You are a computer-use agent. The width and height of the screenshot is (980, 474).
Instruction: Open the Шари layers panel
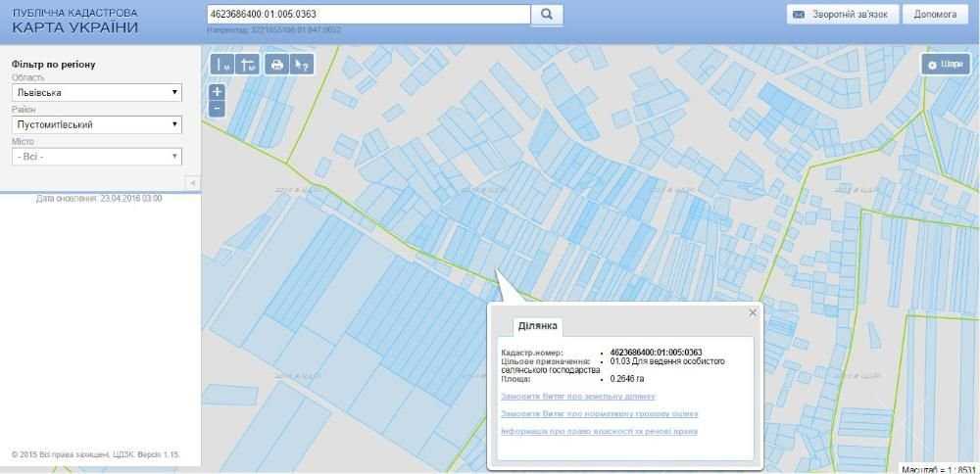click(946, 65)
